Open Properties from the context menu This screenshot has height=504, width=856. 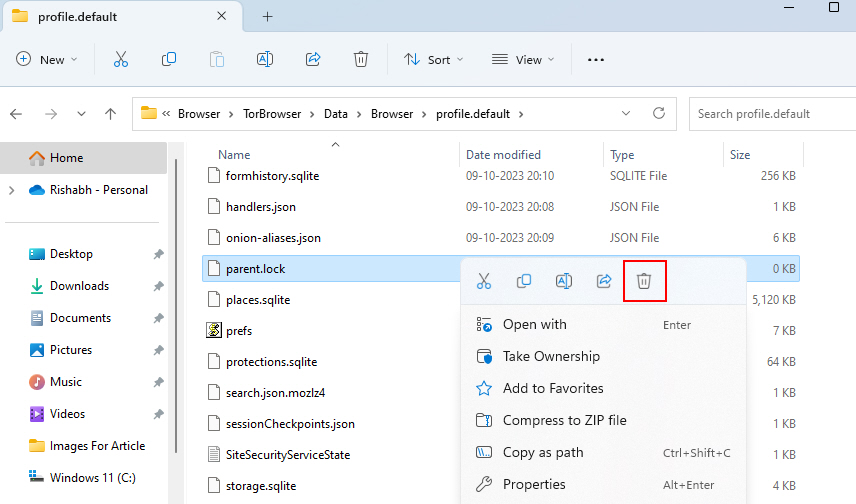(x=603, y=484)
